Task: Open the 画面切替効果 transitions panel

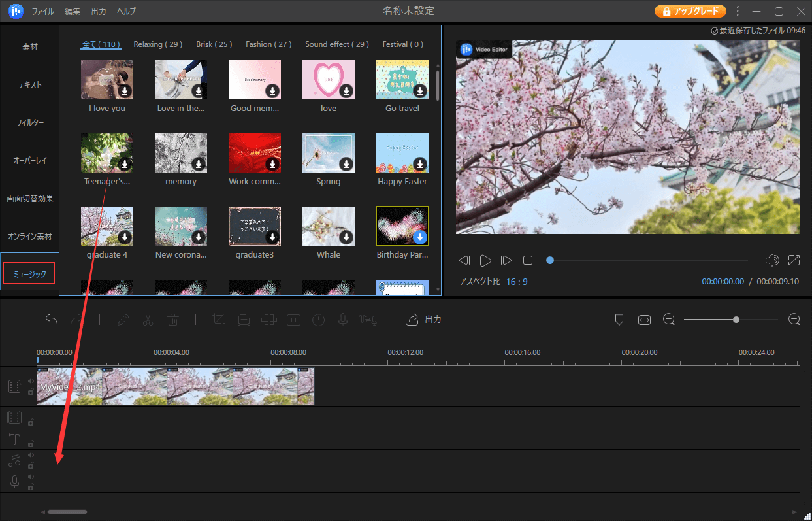Action: click(x=30, y=198)
